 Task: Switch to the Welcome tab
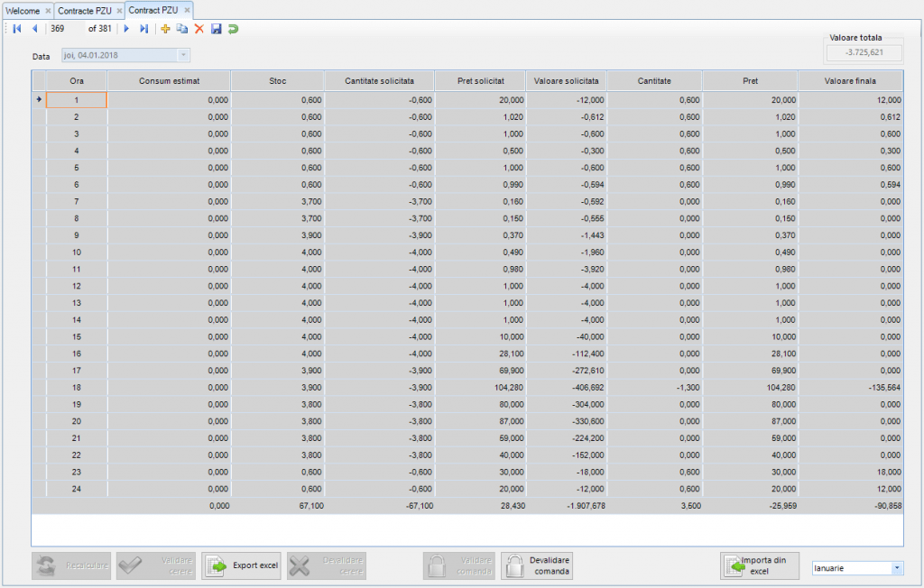pos(23,11)
